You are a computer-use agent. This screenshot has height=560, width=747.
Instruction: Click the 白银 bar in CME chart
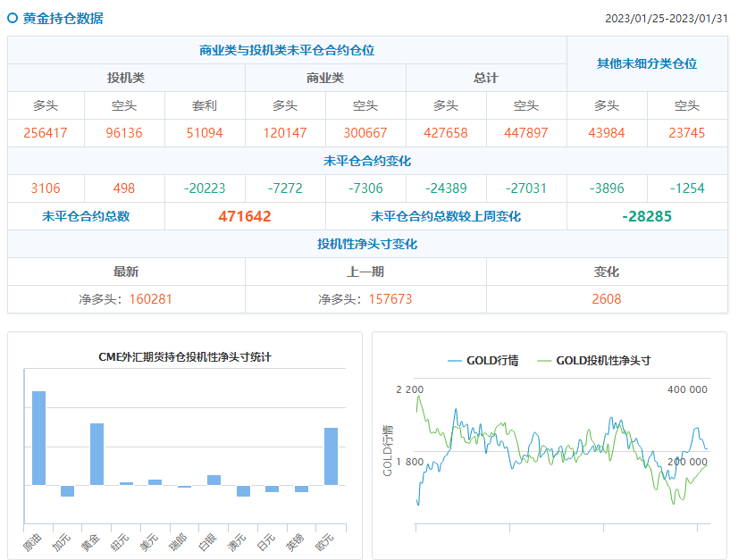pyautogui.click(x=214, y=480)
